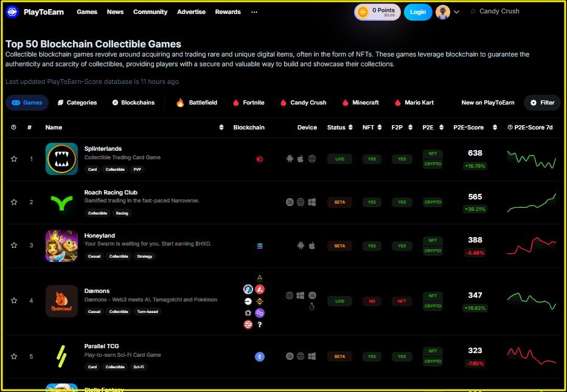Switch to the Categories tab

(x=77, y=103)
